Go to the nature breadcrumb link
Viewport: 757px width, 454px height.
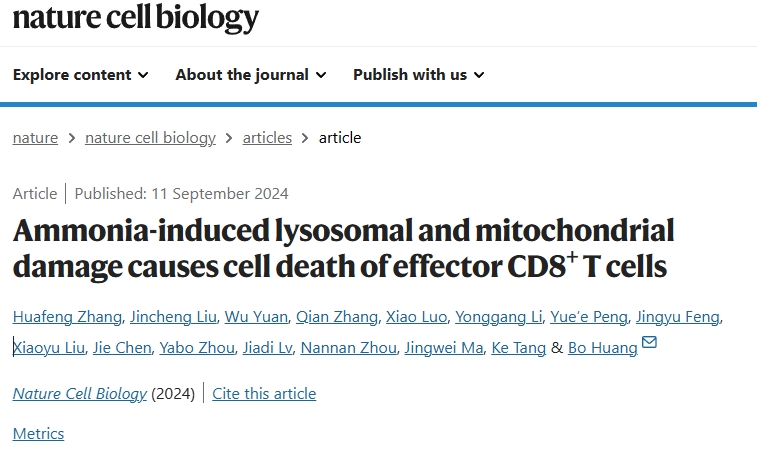pyautogui.click(x=35, y=138)
